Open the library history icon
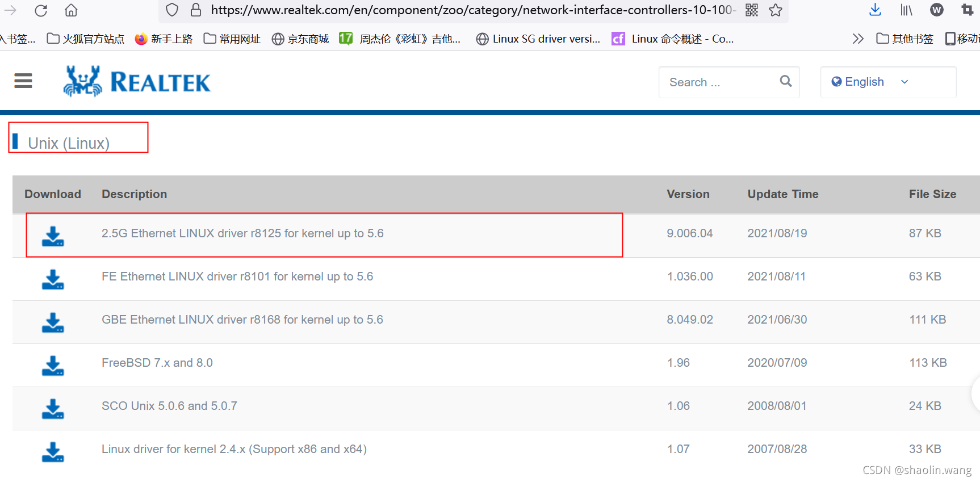Image resolution: width=980 pixels, height=482 pixels. pyautogui.click(x=906, y=10)
